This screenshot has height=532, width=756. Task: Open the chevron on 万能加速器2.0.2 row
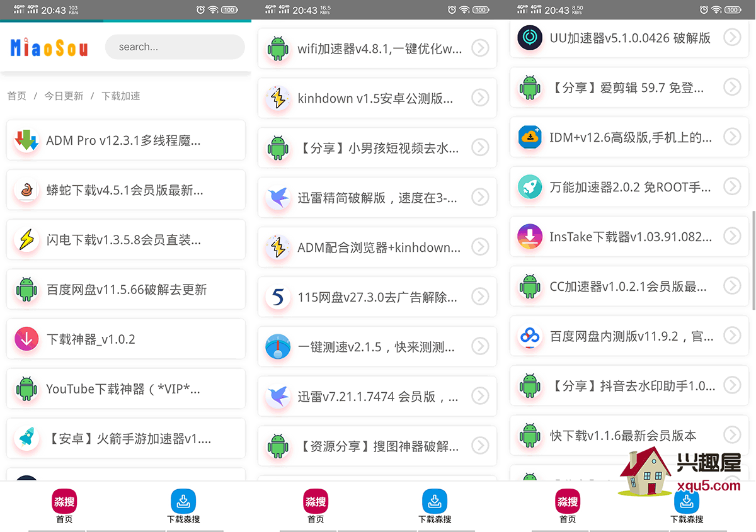[732, 186]
